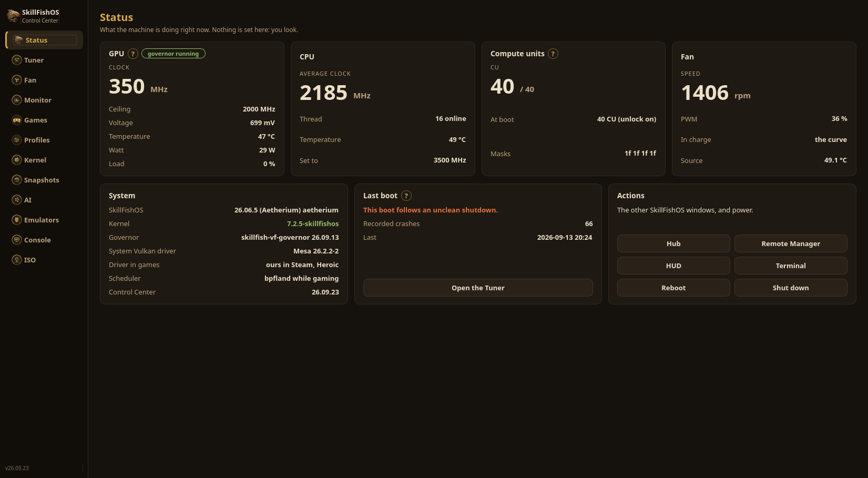
Task: Click the 2026-09-13 20:24 last boot timestamp
Action: coord(565,238)
